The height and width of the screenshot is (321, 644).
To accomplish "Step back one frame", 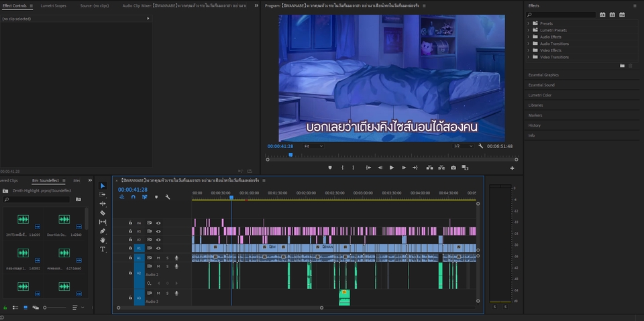I will (380, 168).
